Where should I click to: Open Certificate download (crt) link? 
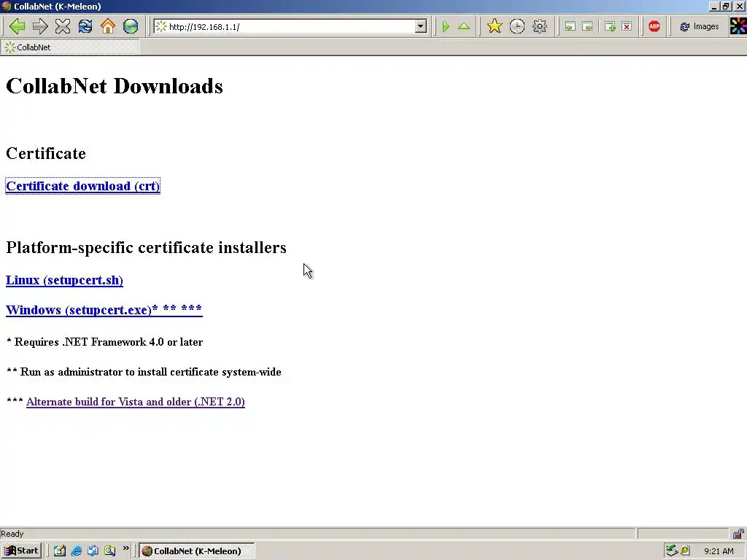[x=83, y=186]
